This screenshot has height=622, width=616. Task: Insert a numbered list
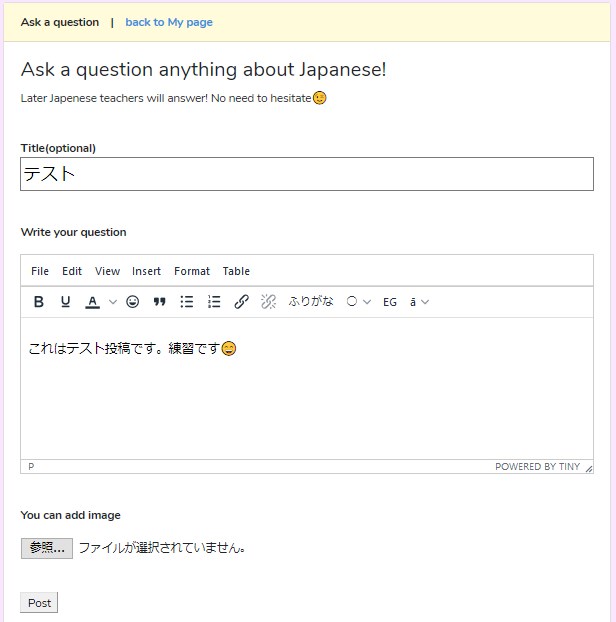tap(213, 302)
